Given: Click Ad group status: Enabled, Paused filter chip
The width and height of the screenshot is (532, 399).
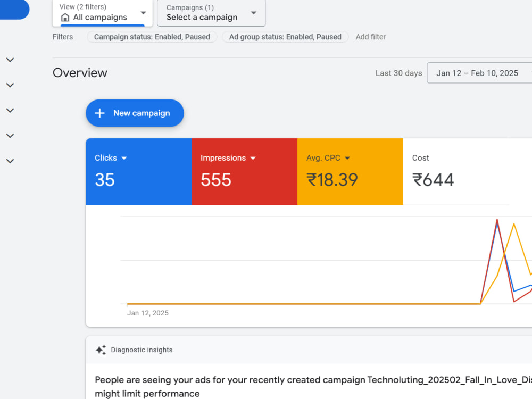Looking at the screenshot, I should [285, 37].
